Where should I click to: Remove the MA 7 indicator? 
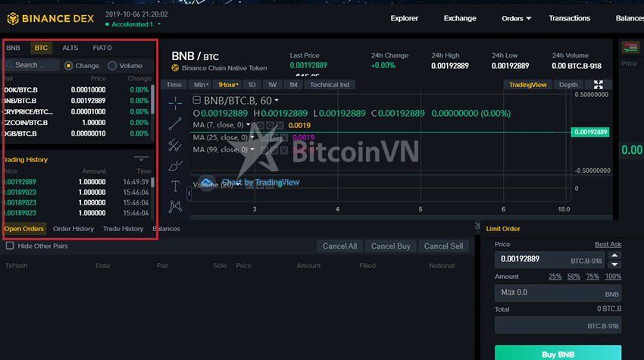click(280, 125)
